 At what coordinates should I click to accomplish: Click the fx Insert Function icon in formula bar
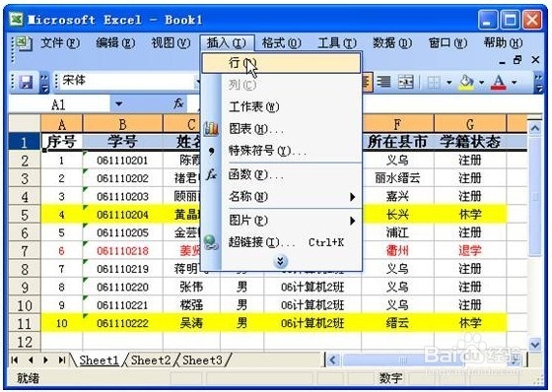click(178, 104)
